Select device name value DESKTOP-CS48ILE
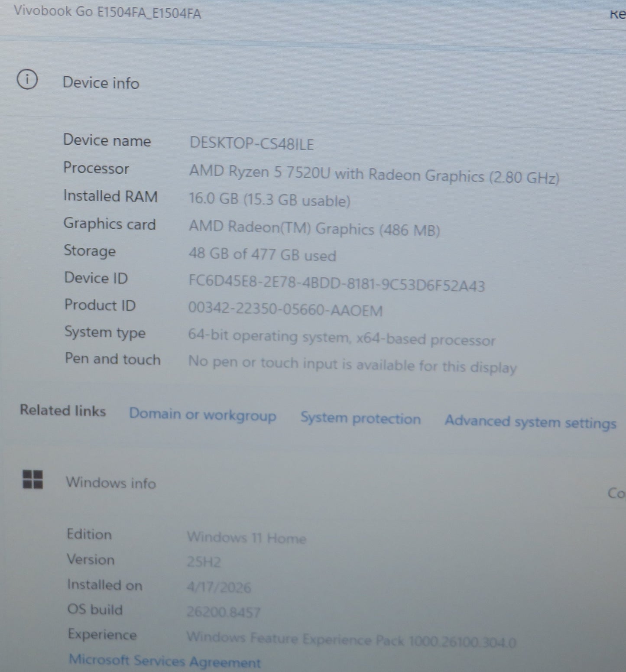 (252, 143)
